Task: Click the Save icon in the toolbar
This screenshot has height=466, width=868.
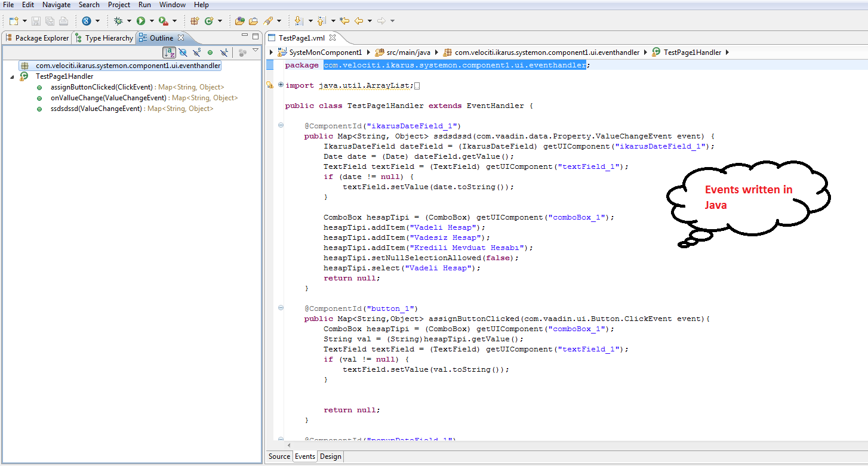Action: click(36, 21)
